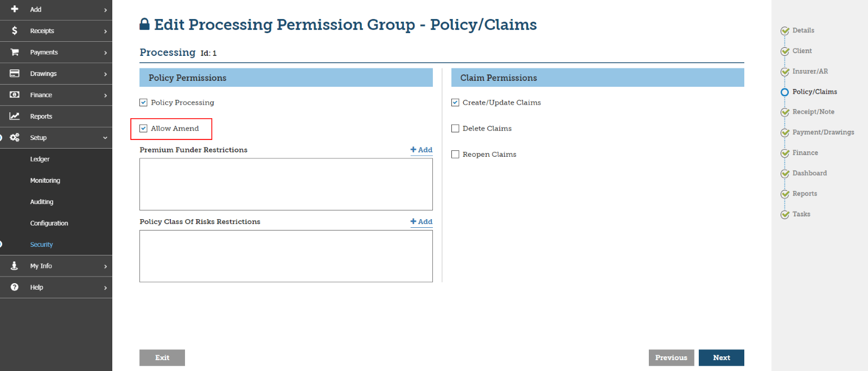Click the dollar sign Receipts icon

pyautogui.click(x=15, y=31)
